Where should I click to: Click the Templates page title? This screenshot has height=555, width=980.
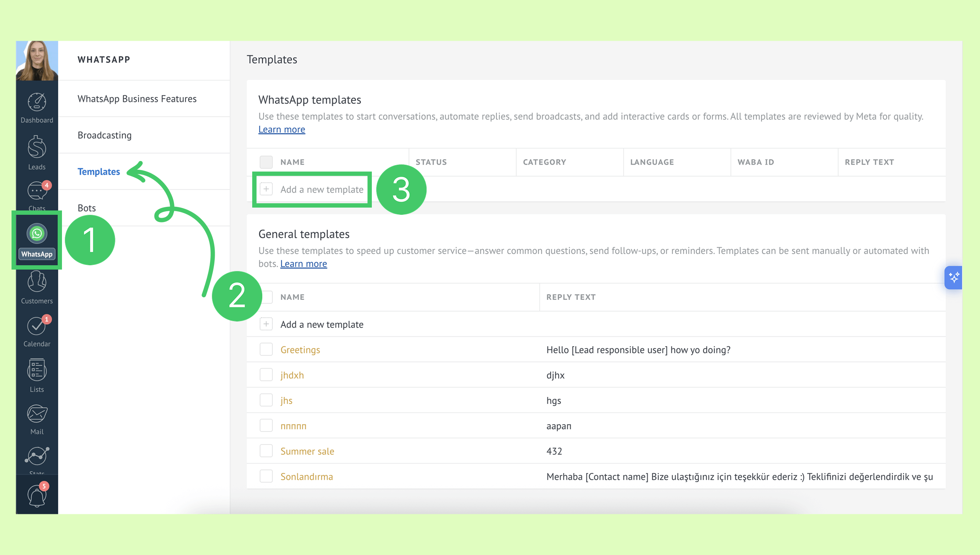(x=272, y=59)
